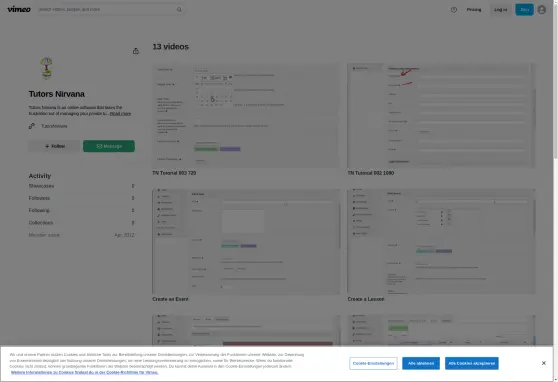558x382 pixels.
Task: Click the Vimeo logo
Action: pos(19,9)
